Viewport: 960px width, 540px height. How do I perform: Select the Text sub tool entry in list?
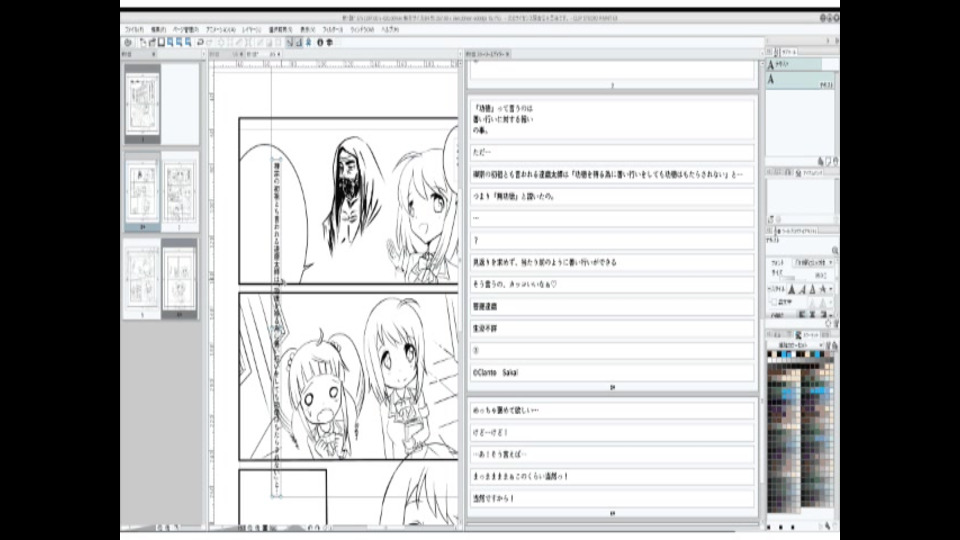800,81
